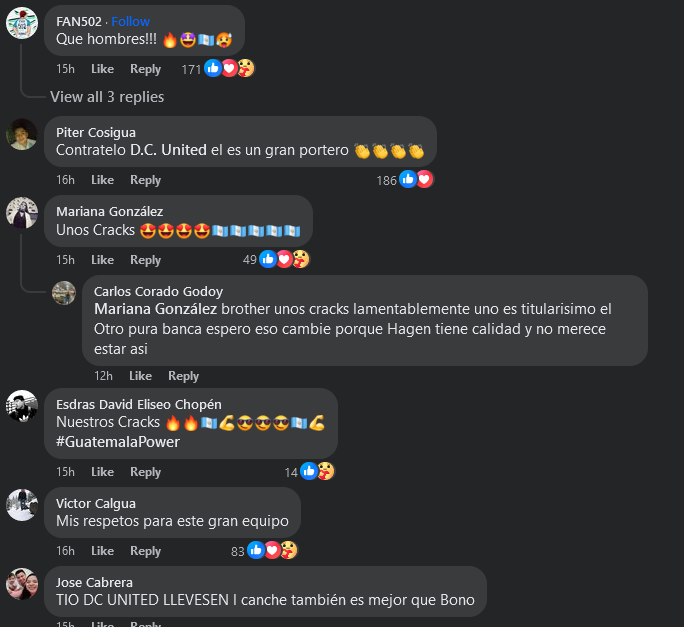Image resolution: width=684 pixels, height=627 pixels.
Task: Open the #GuatemalaPower hashtag
Action: 118,442
